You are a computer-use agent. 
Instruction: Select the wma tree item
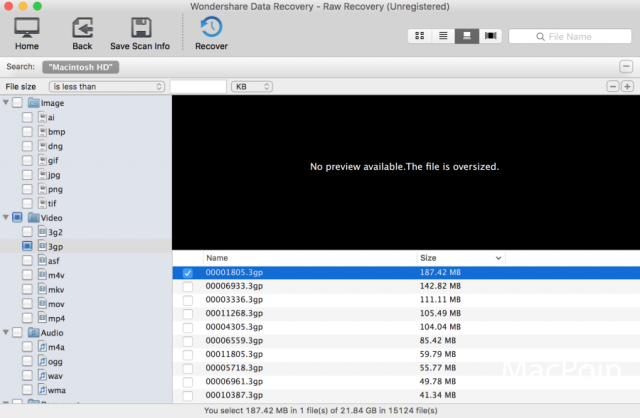[x=56, y=390]
